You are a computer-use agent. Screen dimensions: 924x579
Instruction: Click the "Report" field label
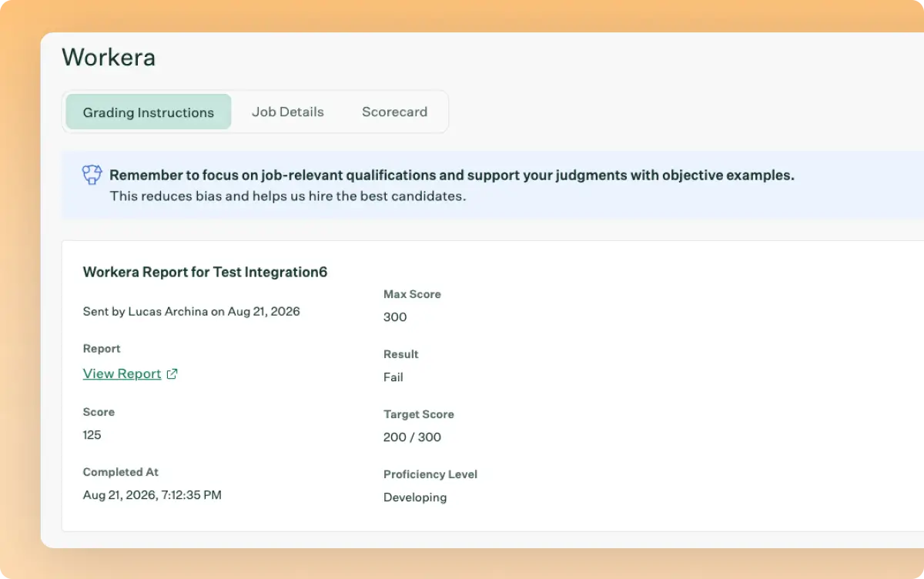click(x=102, y=349)
